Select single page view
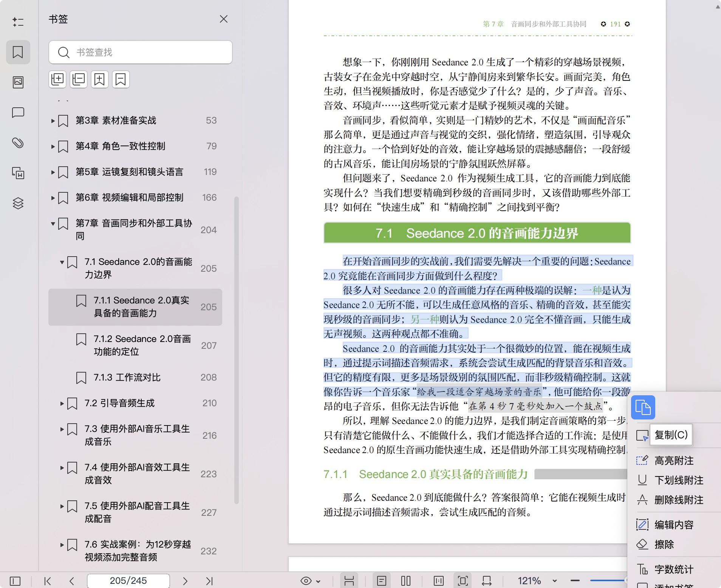 [x=382, y=581]
